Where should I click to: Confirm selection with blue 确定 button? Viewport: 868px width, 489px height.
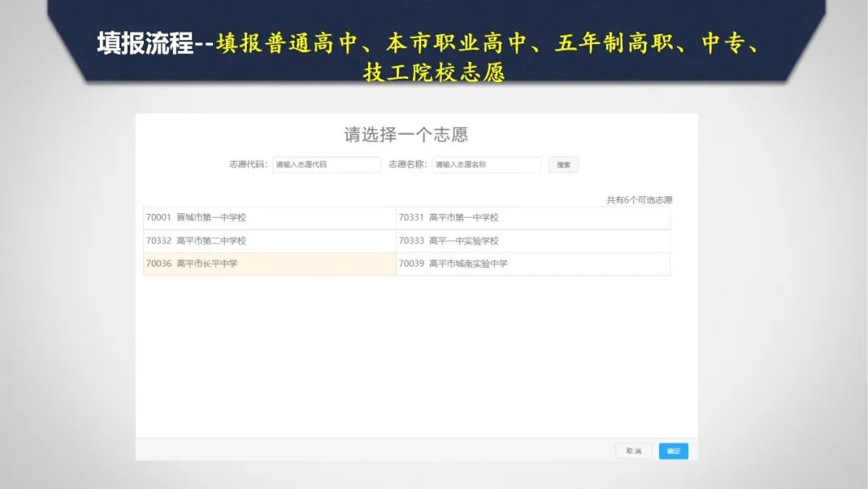click(674, 451)
